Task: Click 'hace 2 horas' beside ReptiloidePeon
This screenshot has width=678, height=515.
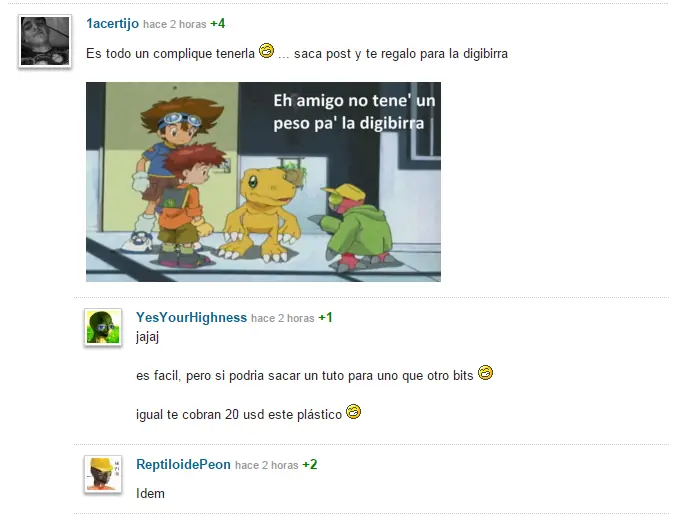Action: click(267, 465)
